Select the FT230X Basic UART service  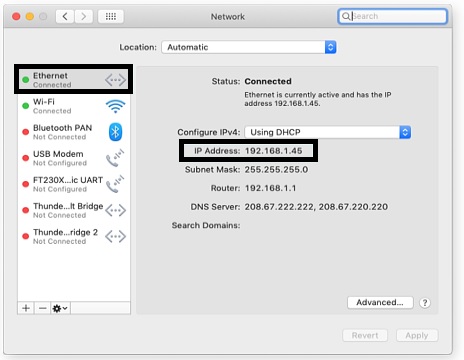pyautogui.click(x=73, y=184)
